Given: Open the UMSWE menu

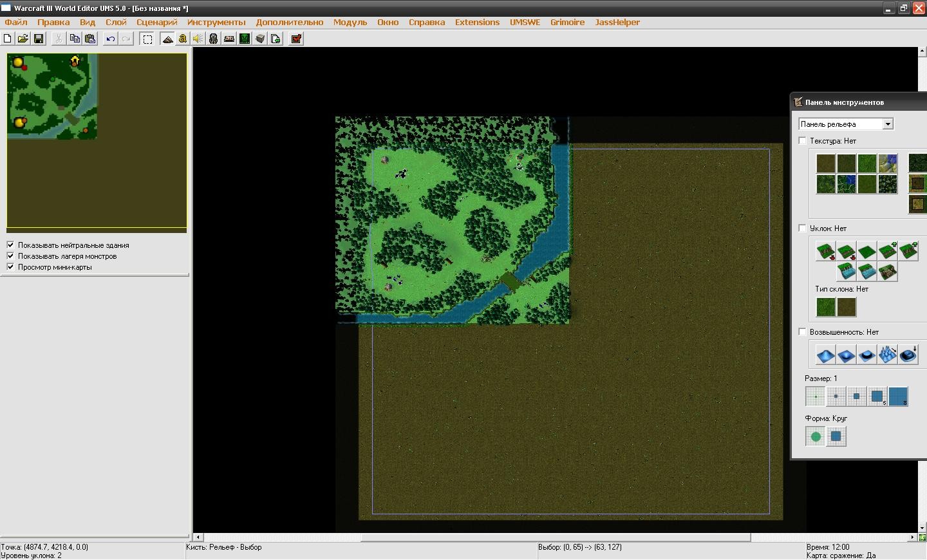Looking at the screenshot, I should 525,22.
